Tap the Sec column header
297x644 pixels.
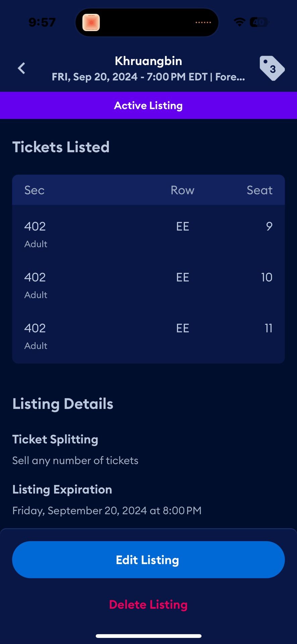pyautogui.click(x=34, y=190)
